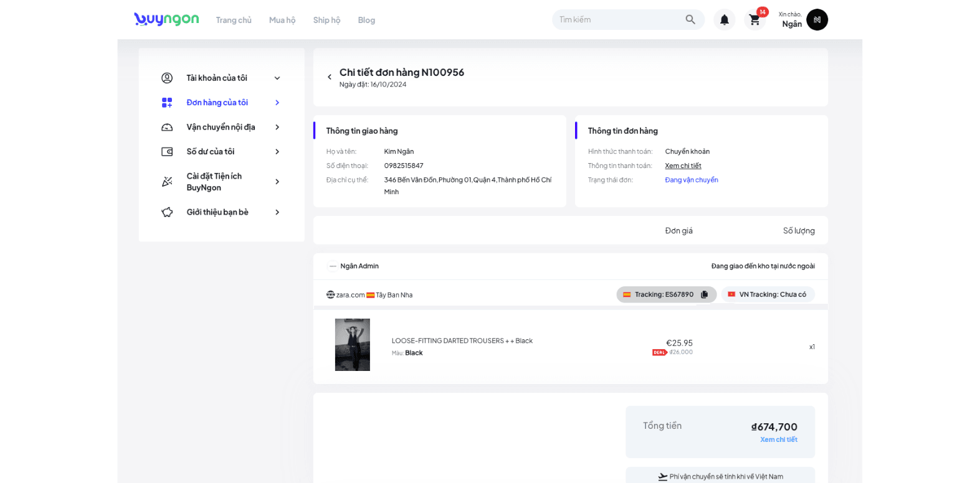
Task: Click the Ngân Admin seller name
Action: (359, 266)
